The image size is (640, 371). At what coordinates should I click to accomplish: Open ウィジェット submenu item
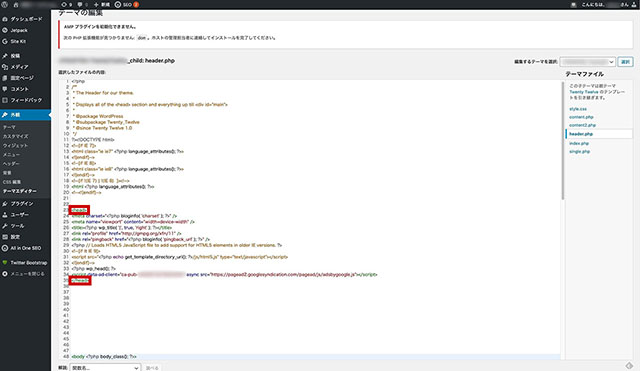pos(15,145)
